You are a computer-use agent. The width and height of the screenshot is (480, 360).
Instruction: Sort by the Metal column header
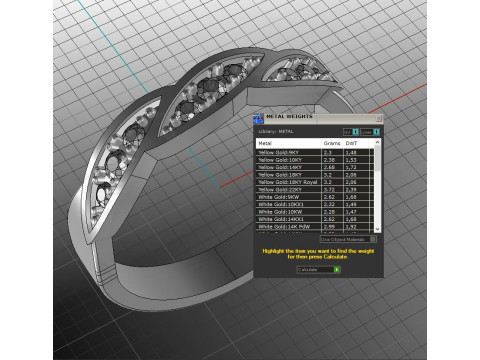pyautogui.click(x=288, y=143)
